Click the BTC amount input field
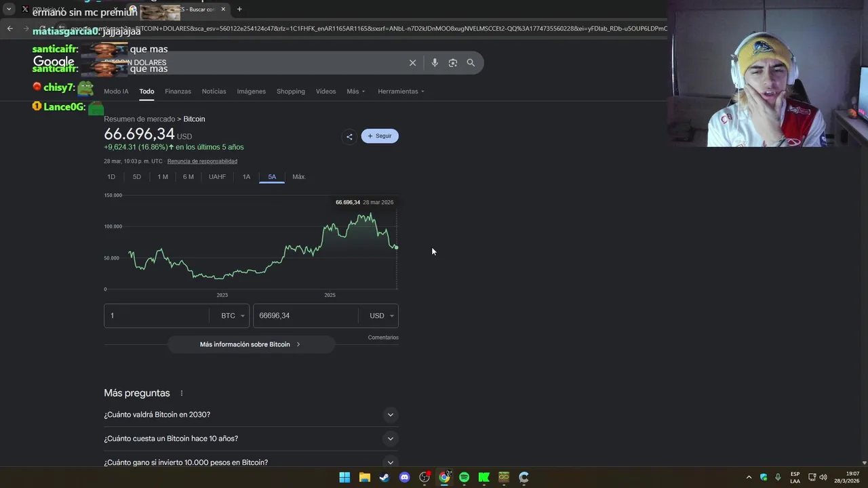The height and width of the screenshot is (488, 868). [157, 316]
